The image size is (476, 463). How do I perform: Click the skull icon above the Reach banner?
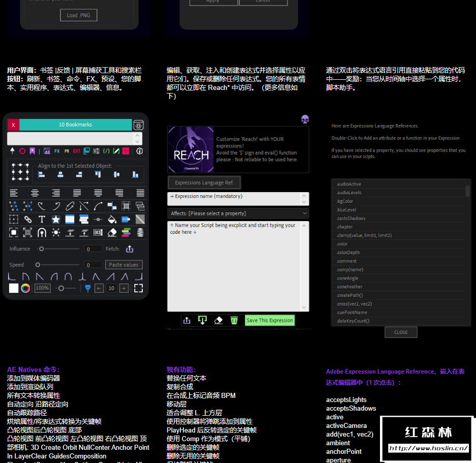click(305, 119)
